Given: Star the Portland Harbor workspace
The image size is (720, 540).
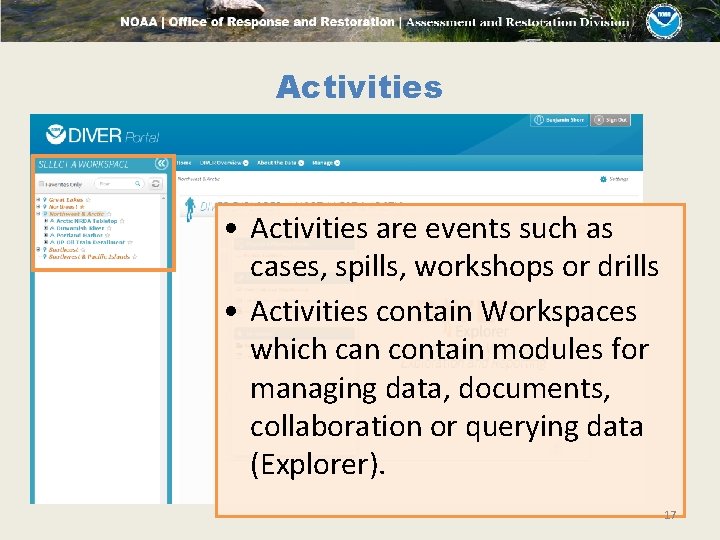Looking at the screenshot, I should (107, 235).
